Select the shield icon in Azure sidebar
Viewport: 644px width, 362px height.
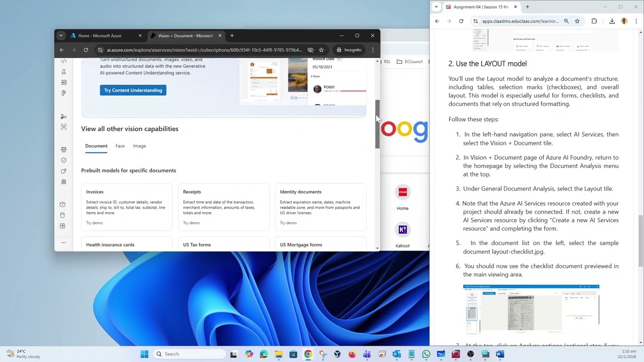(x=63, y=160)
